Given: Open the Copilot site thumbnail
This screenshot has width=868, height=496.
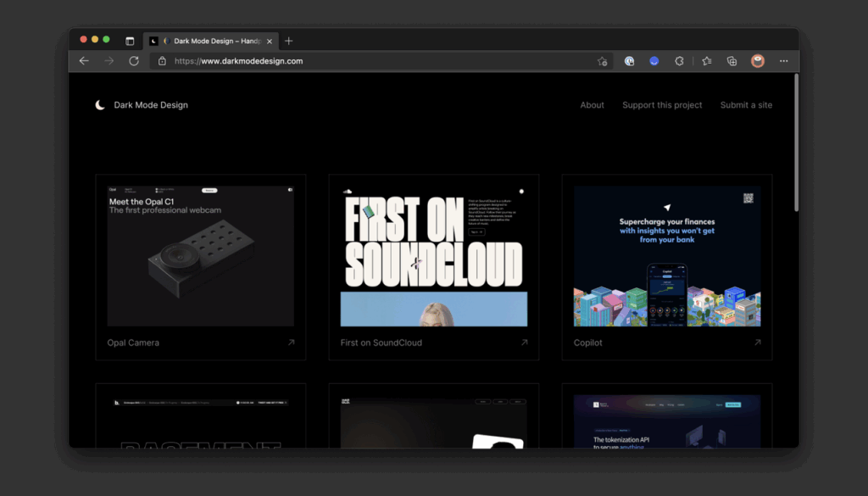Looking at the screenshot, I should pos(667,256).
